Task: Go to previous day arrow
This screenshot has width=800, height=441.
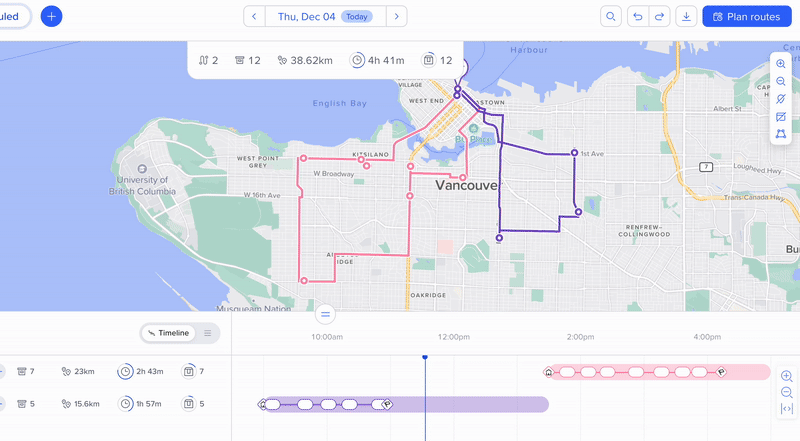Action: pyautogui.click(x=254, y=16)
